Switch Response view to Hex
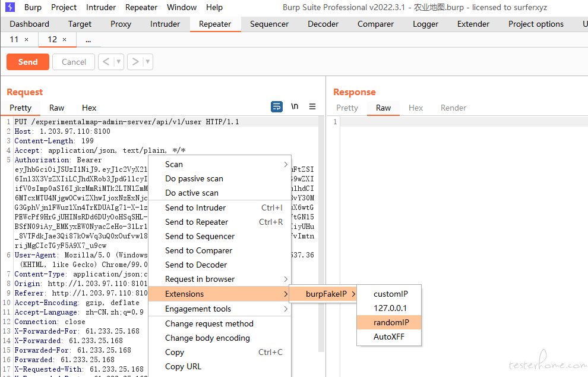This screenshot has height=377, width=588. [x=416, y=108]
